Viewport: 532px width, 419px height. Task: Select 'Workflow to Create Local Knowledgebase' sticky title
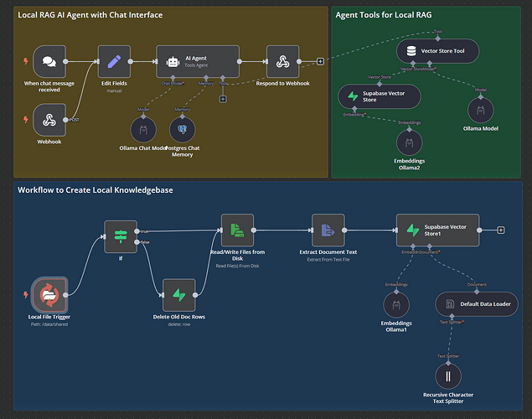[x=96, y=190]
